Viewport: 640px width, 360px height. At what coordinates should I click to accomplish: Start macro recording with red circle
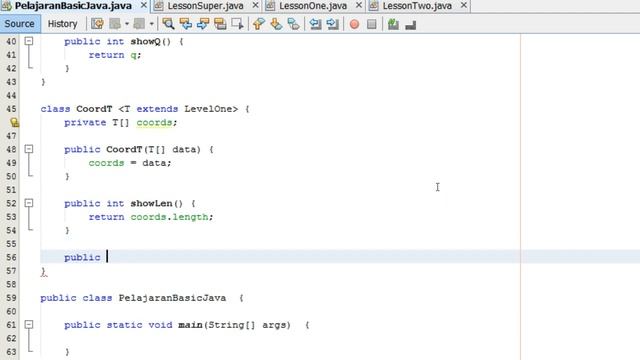tap(354, 24)
